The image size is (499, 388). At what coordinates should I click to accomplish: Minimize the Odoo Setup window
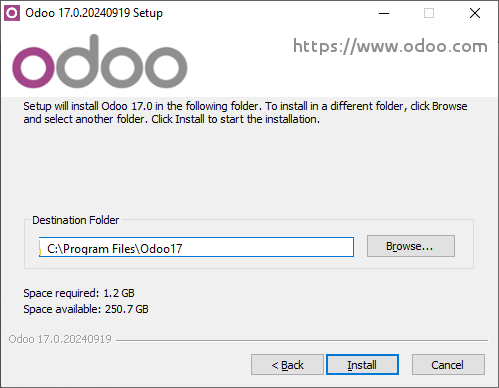(384, 13)
